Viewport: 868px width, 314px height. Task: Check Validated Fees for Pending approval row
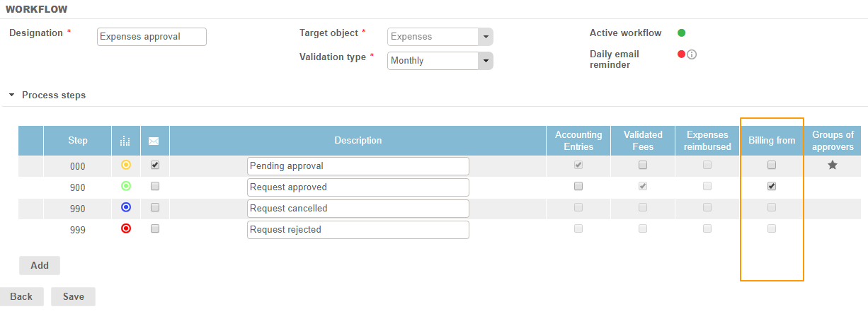pyautogui.click(x=643, y=165)
